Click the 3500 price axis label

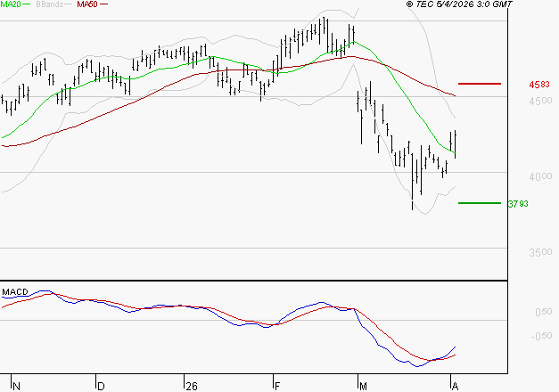540,253
